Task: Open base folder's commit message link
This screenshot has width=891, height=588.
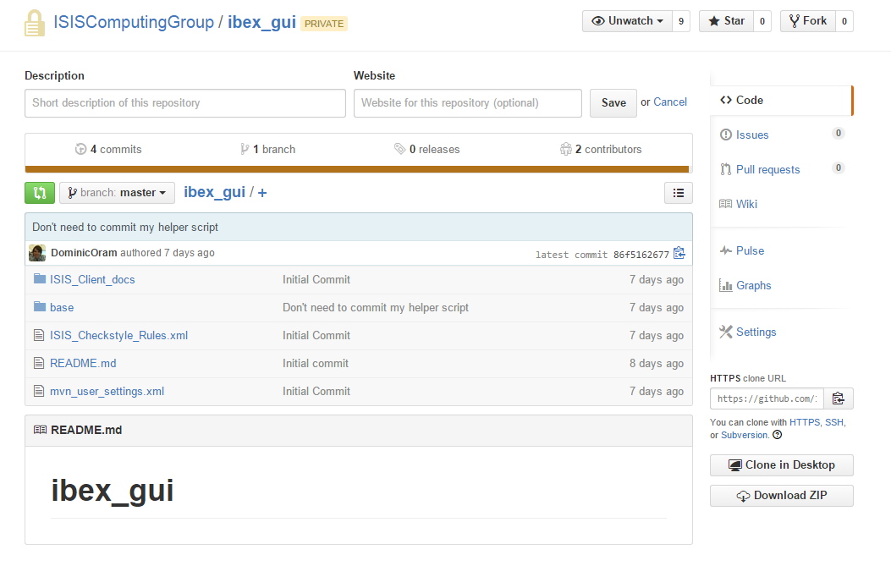Action: coord(376,307)
